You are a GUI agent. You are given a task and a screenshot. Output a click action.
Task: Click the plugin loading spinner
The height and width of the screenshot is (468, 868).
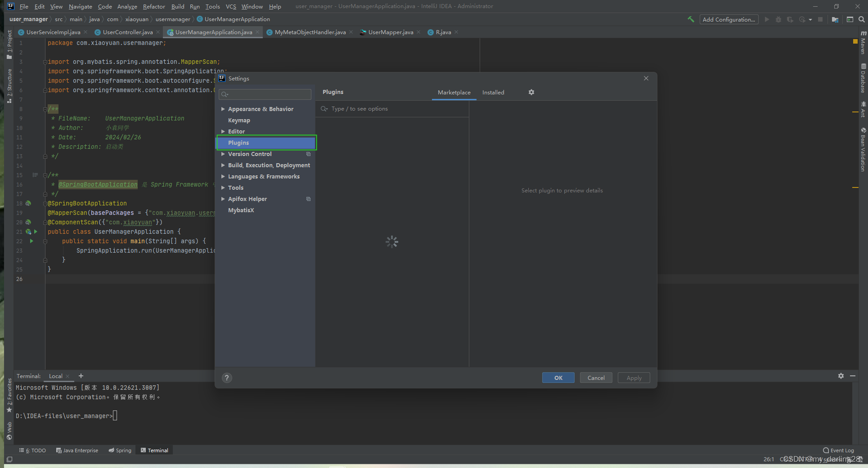click(x=391, y=241)
